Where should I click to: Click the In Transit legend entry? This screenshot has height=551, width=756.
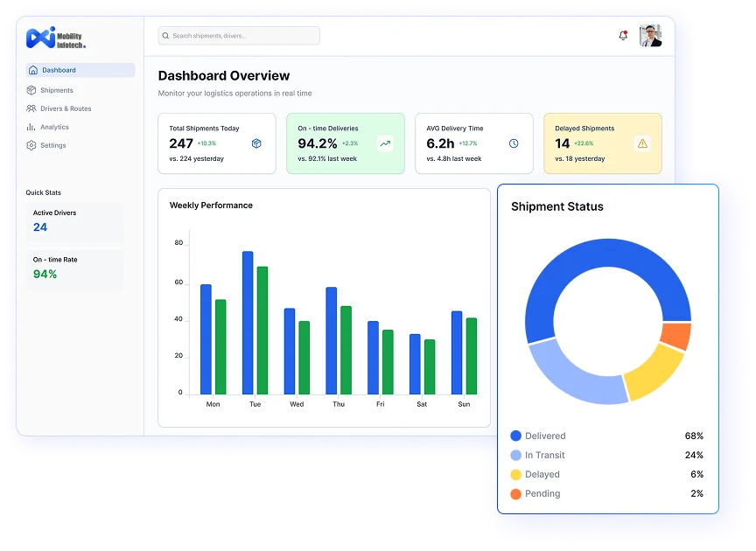click(x=544, y=455)
